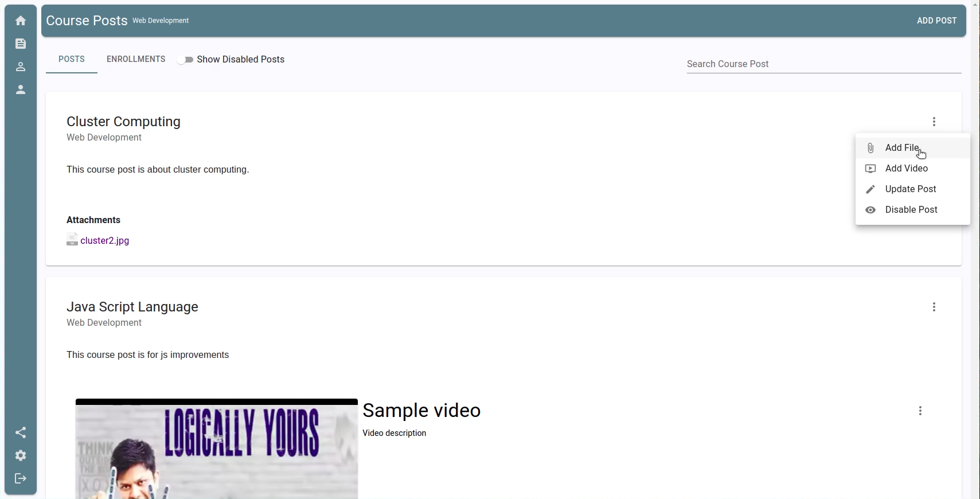This screenshot has width=980, height=499.
Task: Open the cluster2.jpg attachment link
Action: [x=105, y=240]
